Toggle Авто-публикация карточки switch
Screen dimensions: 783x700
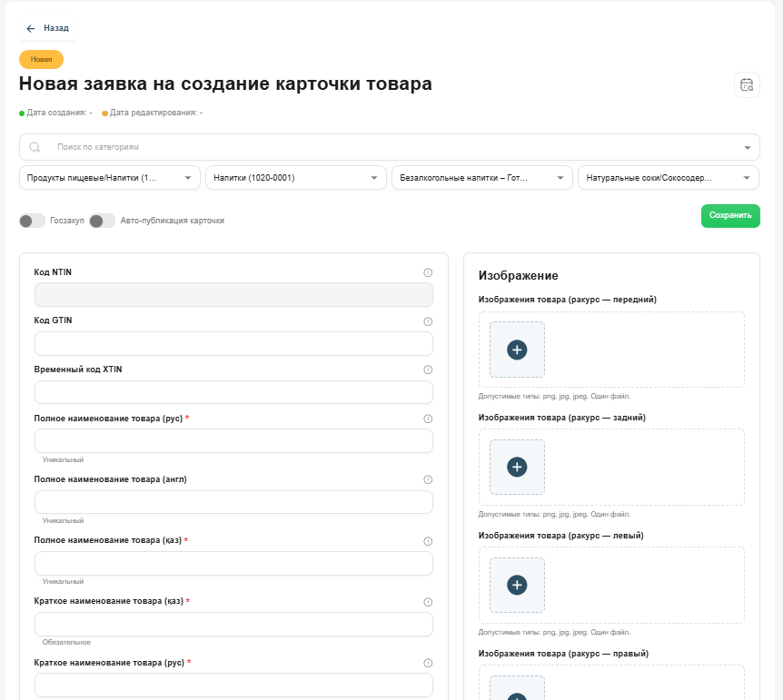(103, 221)
